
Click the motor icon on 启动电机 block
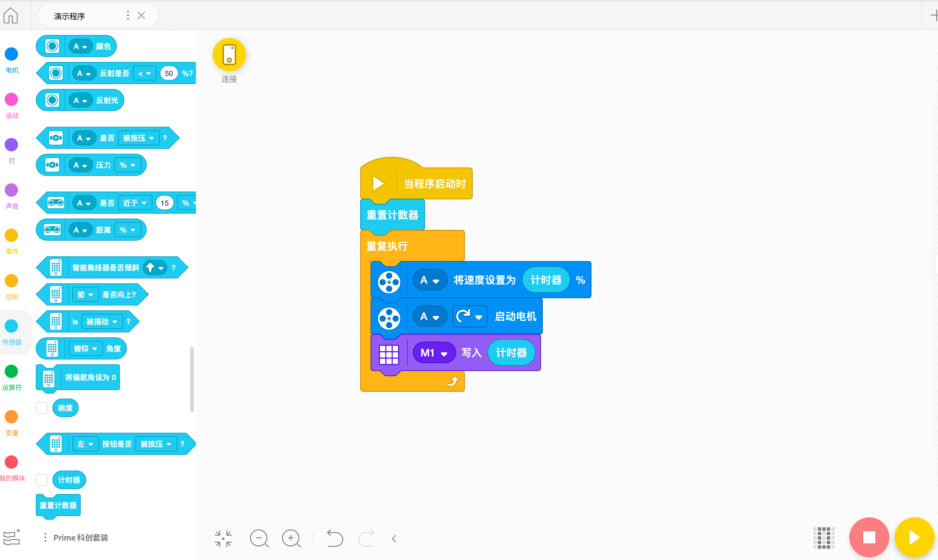[x=389, y=318]
